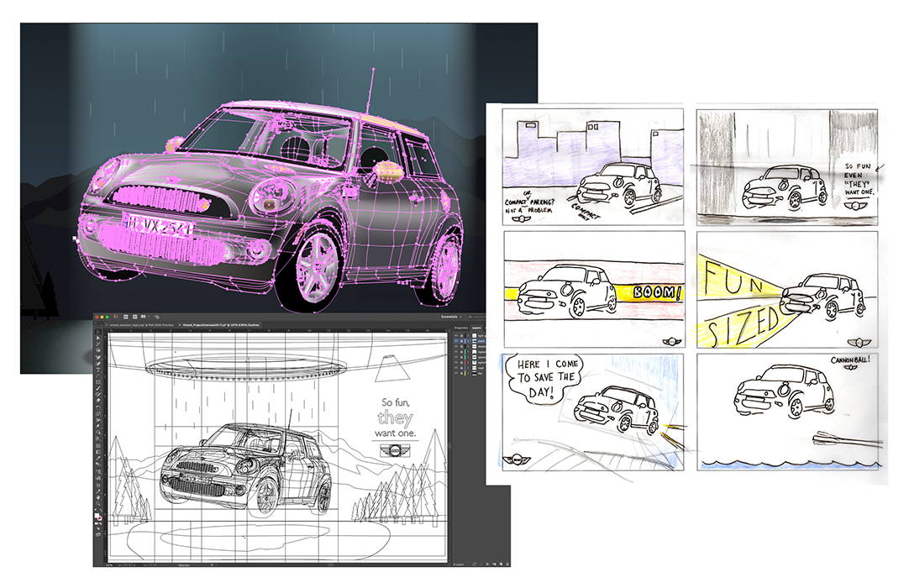
Task: Hide the road layer via eye icon
Action: tap(456, 368)
